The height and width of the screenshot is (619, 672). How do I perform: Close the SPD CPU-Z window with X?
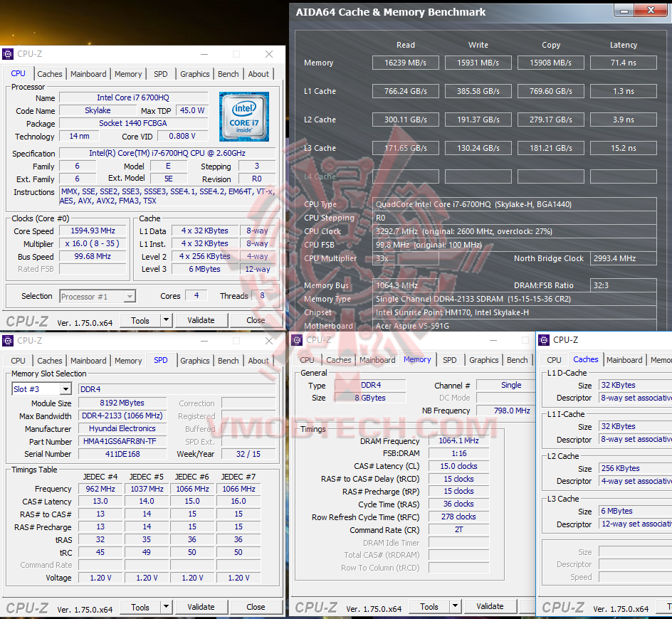(x=269, y=341)
